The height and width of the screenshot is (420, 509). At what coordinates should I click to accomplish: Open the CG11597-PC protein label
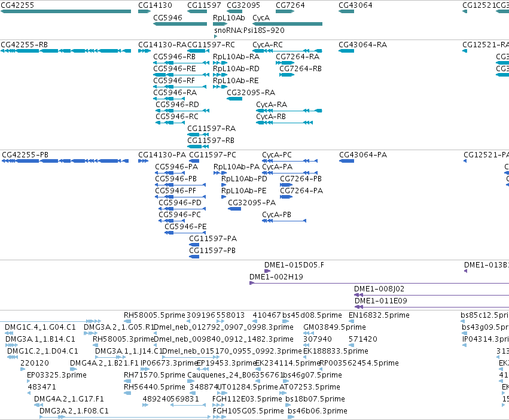[x=212, y=155]
